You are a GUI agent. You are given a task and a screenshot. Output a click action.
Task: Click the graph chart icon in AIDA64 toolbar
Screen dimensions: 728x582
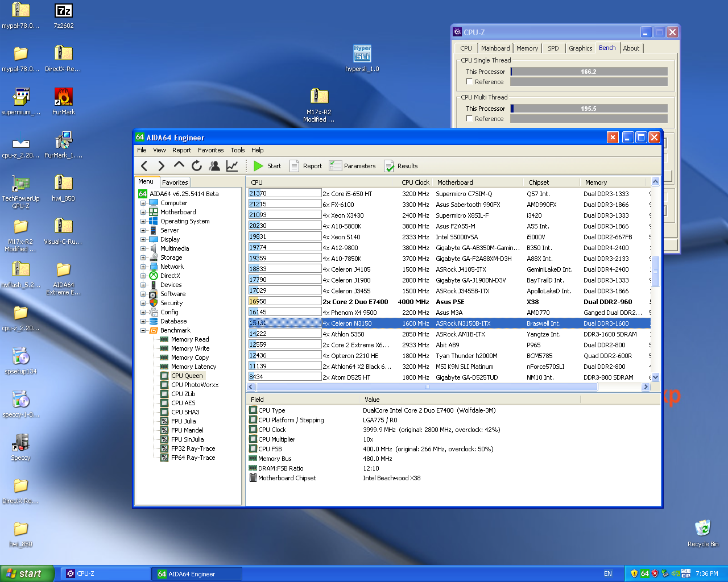click(x=232, y=166)
